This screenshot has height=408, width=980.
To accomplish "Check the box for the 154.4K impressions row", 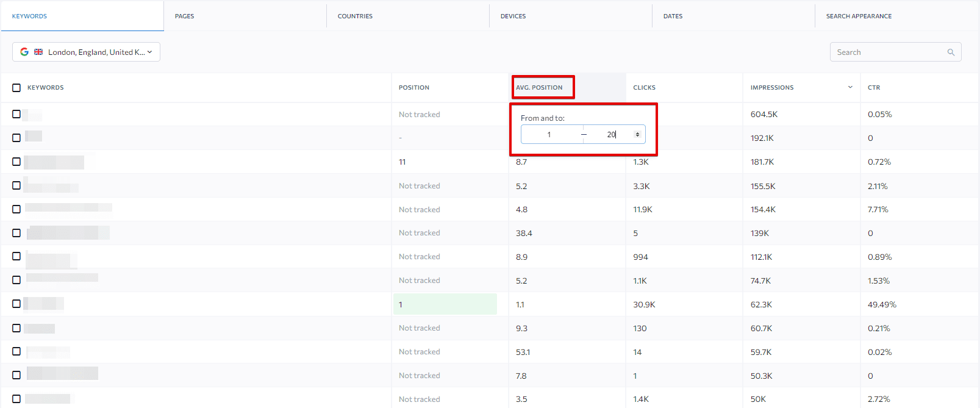I will point(16,209).
